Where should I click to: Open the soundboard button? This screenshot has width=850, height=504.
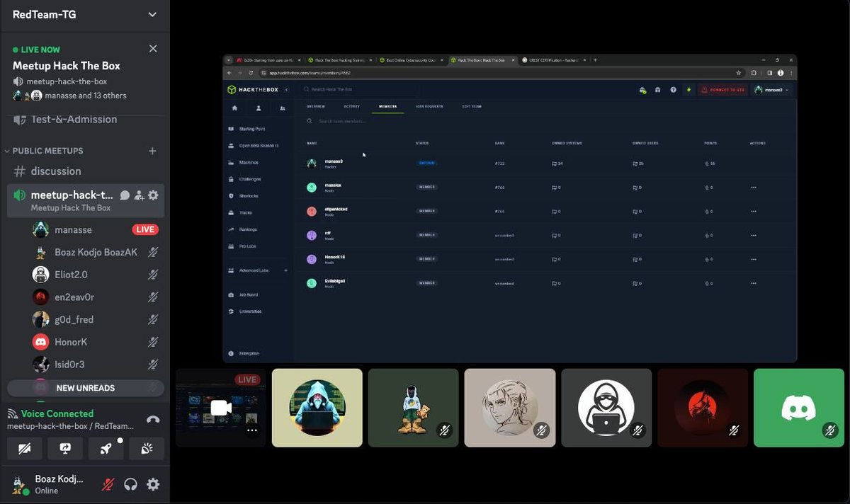click(x=147, y=448)
